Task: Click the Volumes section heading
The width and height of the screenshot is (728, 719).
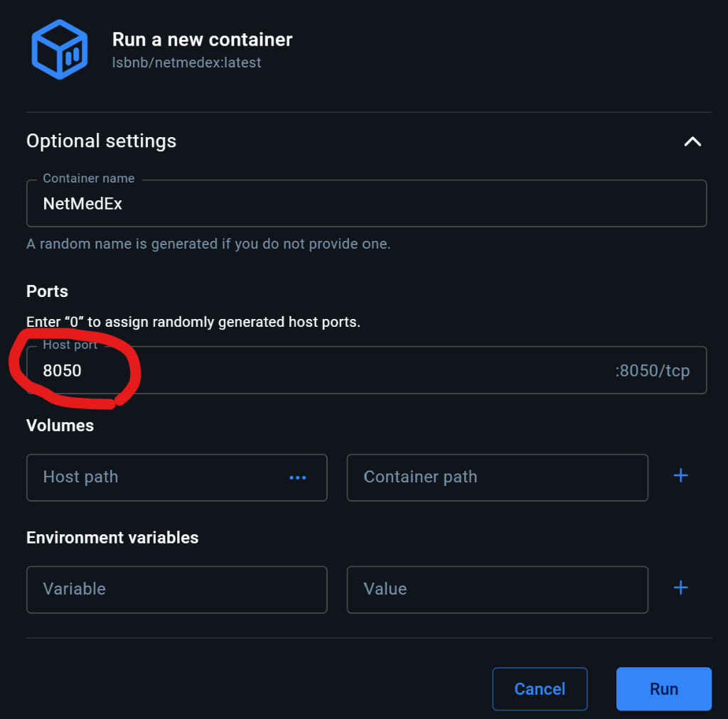Action: click(x=60, y=426)
